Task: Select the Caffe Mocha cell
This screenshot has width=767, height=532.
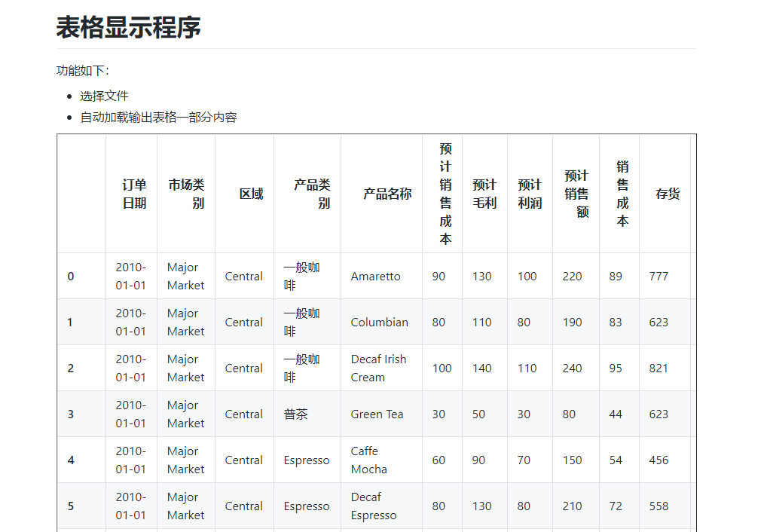Action: 368,460
